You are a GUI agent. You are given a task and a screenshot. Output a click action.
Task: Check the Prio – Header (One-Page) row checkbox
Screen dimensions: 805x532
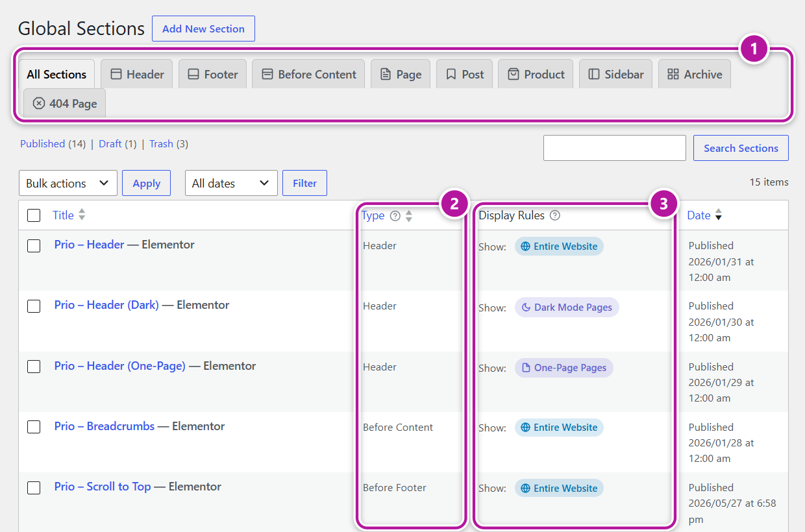[x=34, y=367]
